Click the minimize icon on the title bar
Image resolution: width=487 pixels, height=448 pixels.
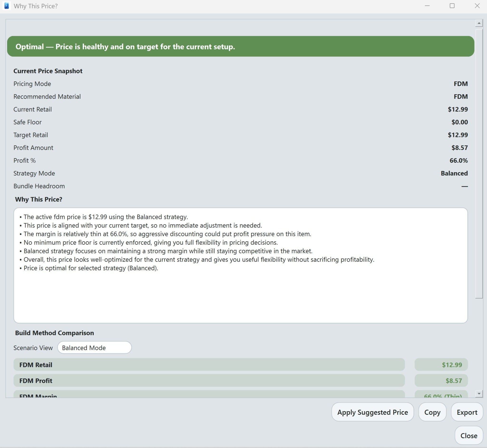(427, 5)
